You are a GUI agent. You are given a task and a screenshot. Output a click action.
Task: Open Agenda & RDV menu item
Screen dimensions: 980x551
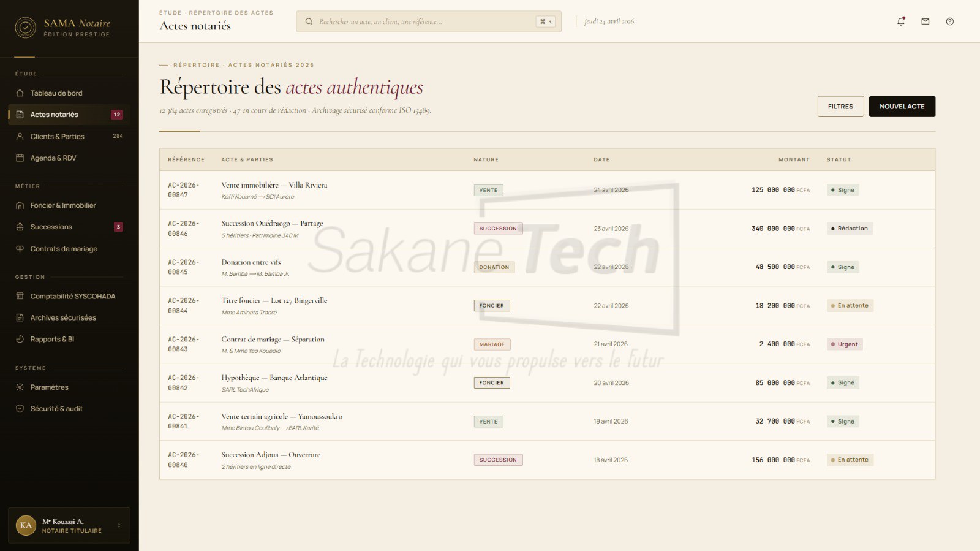69,158
